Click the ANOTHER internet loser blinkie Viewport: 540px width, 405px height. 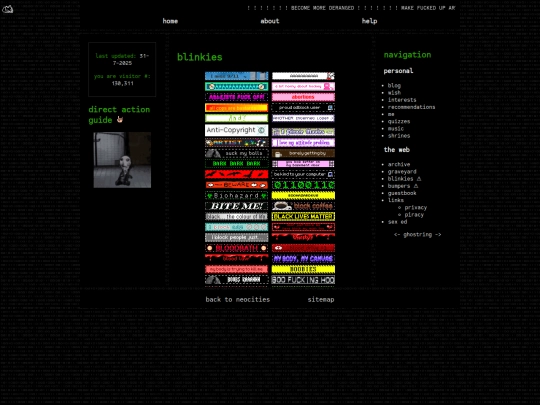tap(303, 118)
